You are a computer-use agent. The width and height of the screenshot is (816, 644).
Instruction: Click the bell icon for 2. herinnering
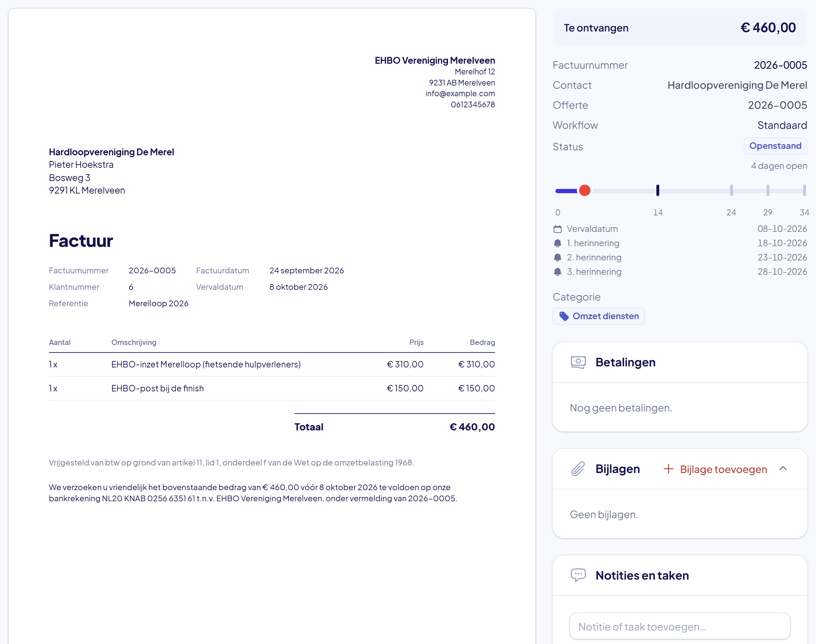click(x=557, y=258)
